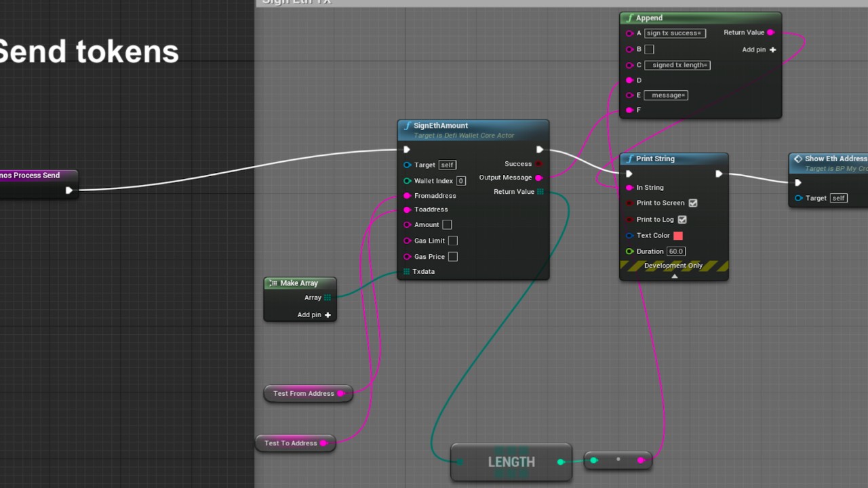Click Make Array's Add pin plus icon

coord(328,314)
